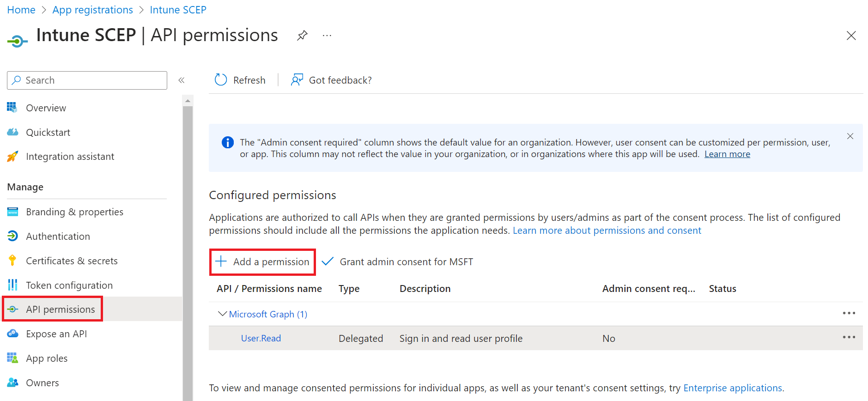The width and height of the screenshot is (868, 401).
Task: Go to App registrations breadcrumb
Action: click(x=92, y=10)
